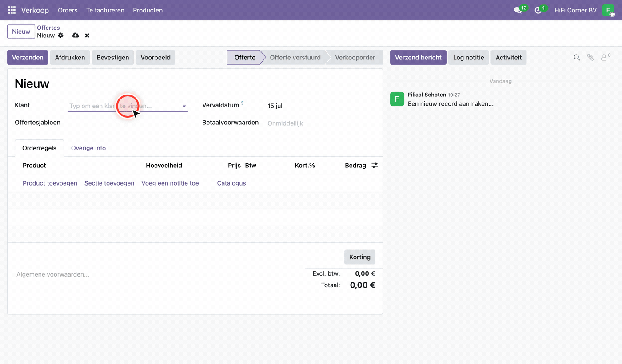Edit the Betaalvoorwaarden field Onmiddellijk
This screenshot has height=364, width=622.
(x=285, y=123)
